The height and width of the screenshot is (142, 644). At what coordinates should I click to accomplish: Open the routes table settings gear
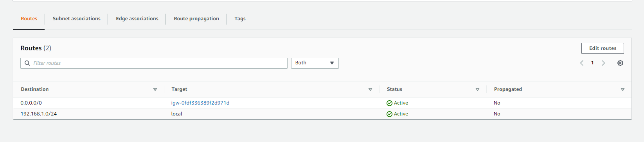620,63
